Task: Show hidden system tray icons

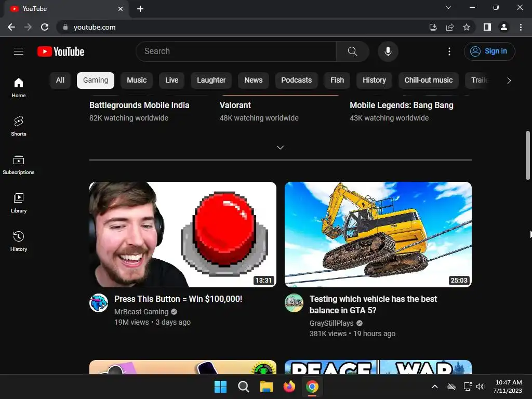Action: 435,387
